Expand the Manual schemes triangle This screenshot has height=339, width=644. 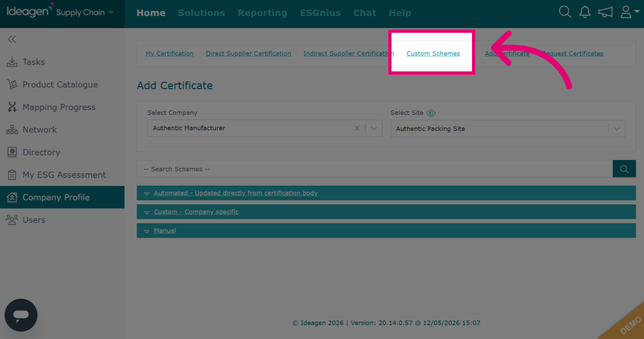147,231
